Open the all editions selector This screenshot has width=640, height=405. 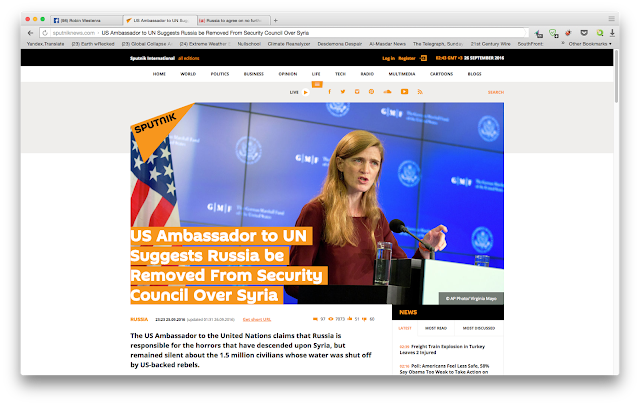[189, 58]
